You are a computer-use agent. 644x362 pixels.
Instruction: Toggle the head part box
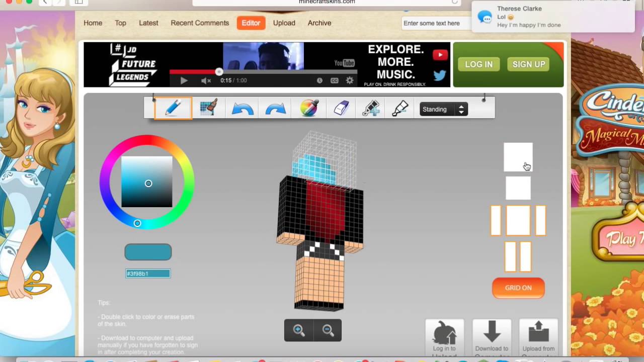pos(518,188)
